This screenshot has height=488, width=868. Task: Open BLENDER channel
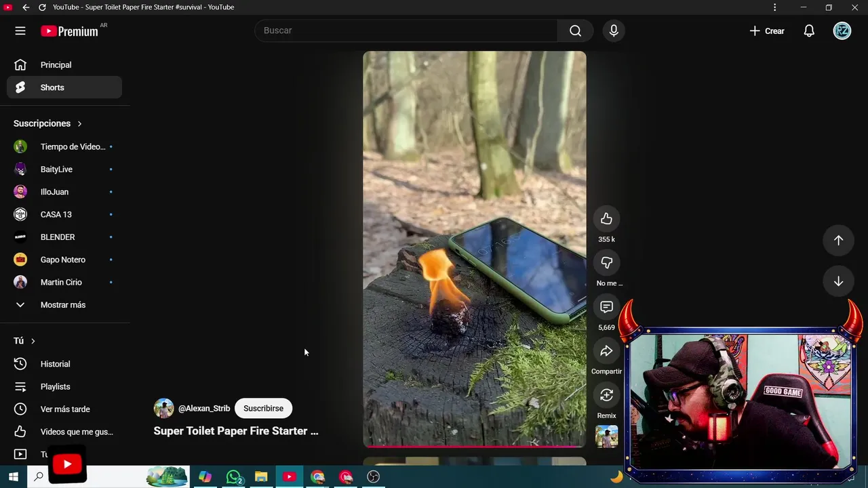[64, 237]
